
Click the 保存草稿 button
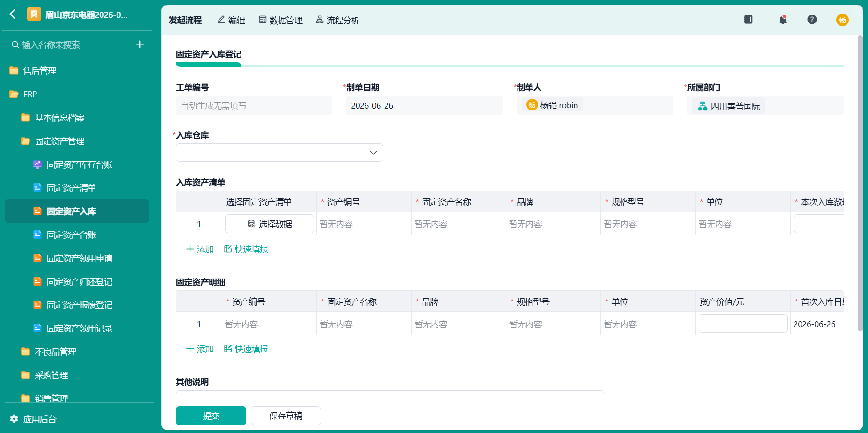286,416
